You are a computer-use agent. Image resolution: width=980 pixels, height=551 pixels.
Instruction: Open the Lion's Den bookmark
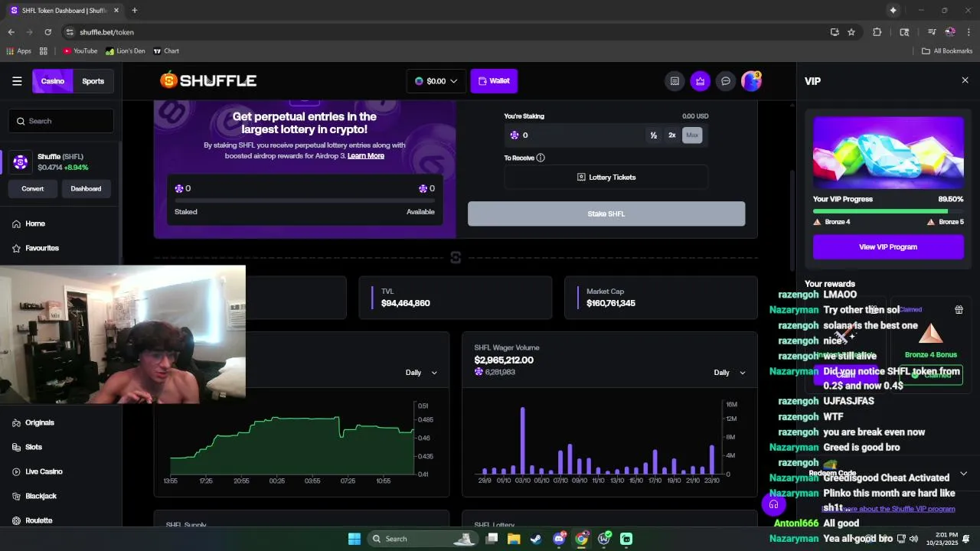tap(126, 51)
